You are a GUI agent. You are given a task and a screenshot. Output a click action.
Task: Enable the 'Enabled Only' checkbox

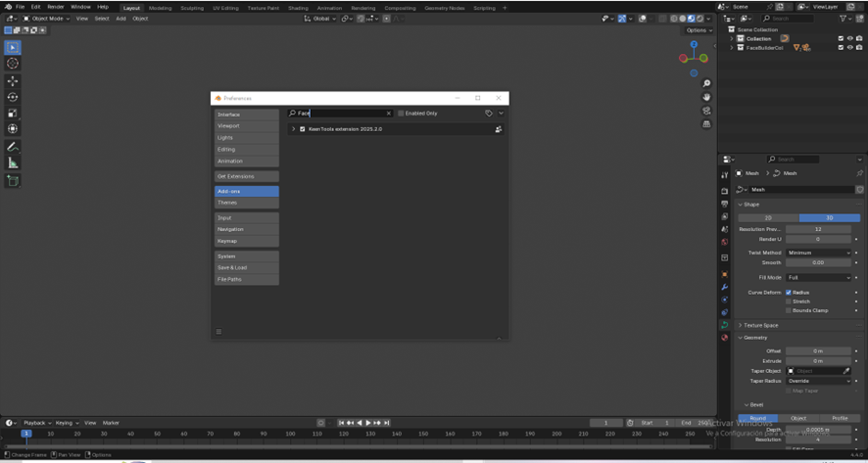pyautogui.click(x=401, y=114)
